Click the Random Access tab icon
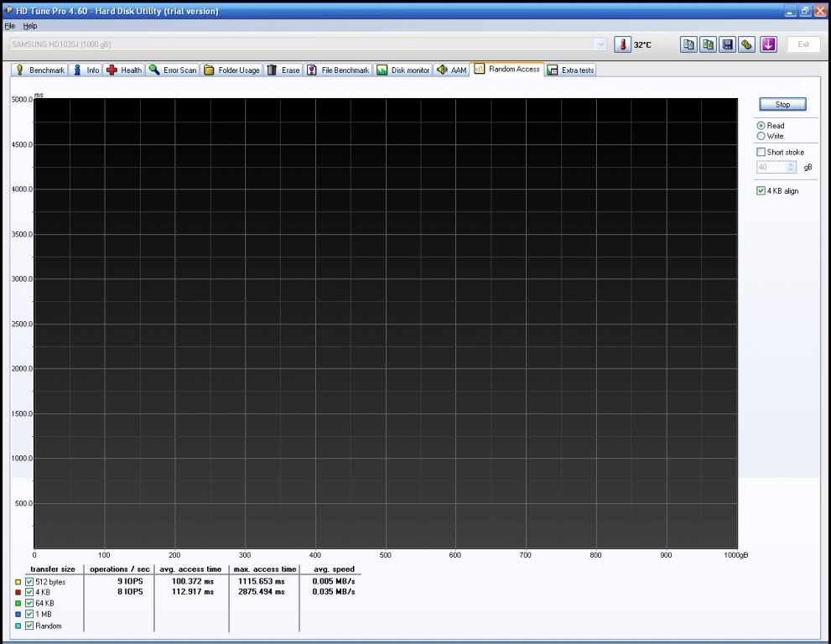 (x=479, y=69)
